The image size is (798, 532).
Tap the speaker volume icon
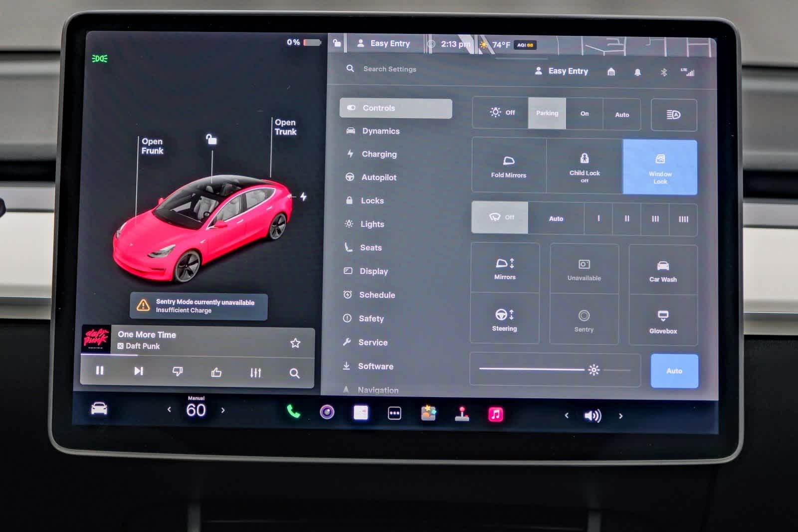pyautogui.click(x=592, y=415)
